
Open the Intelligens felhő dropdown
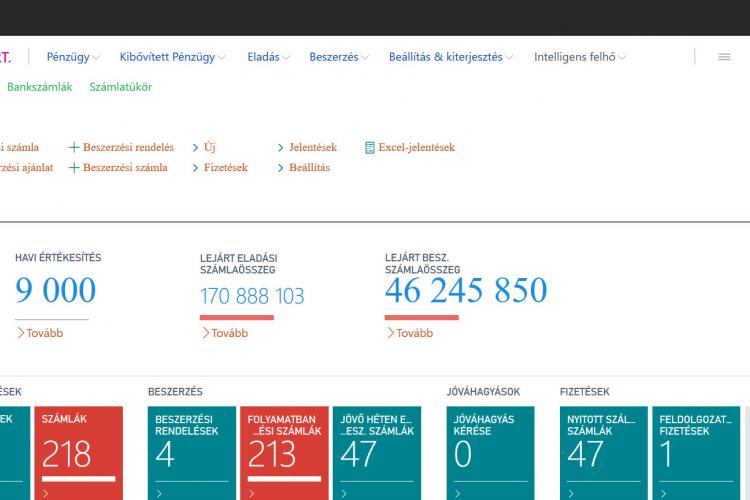click(x=580, y=57)
